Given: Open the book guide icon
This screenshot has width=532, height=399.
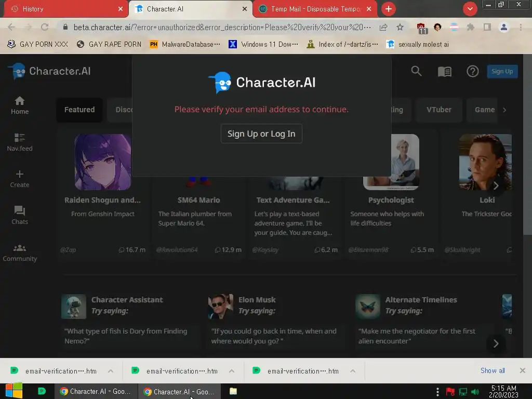Looking at the screenshot, I should [x=445, y=72].
